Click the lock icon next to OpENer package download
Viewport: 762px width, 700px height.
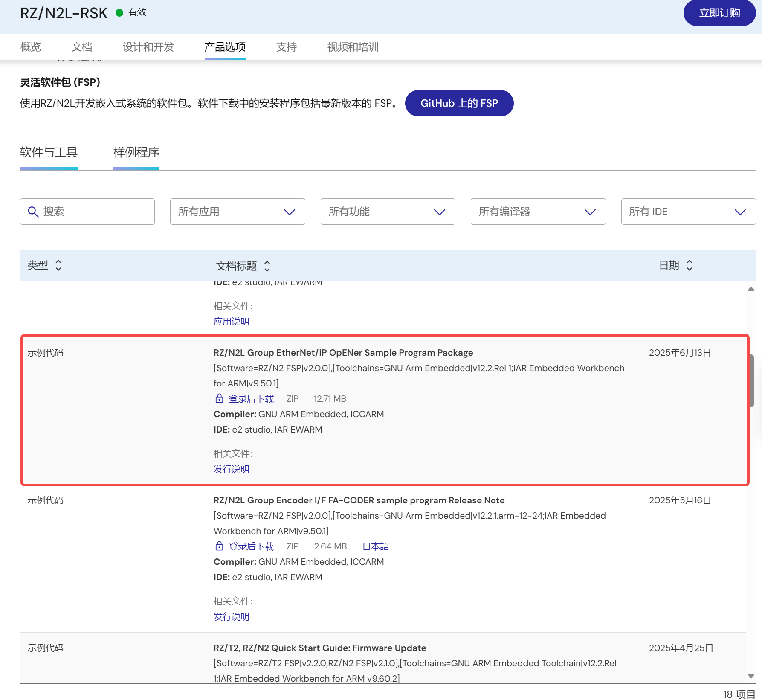(218, 398)
